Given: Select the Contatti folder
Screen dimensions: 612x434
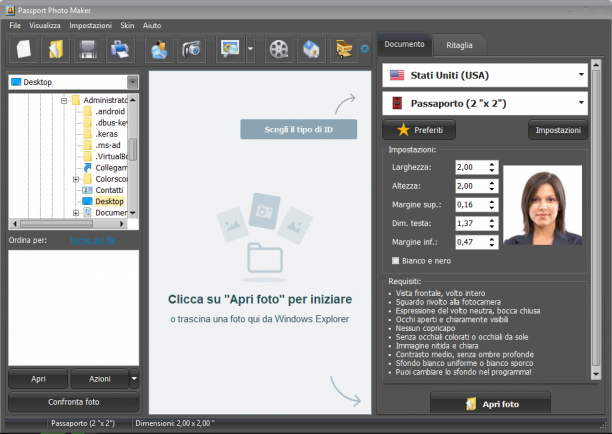Looking at the screenshot, I should click(x=109, y=190).
